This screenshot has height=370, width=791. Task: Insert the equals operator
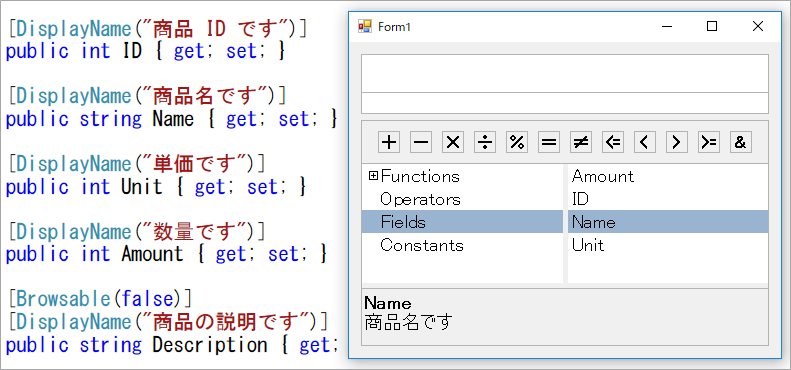click(549, 142)
